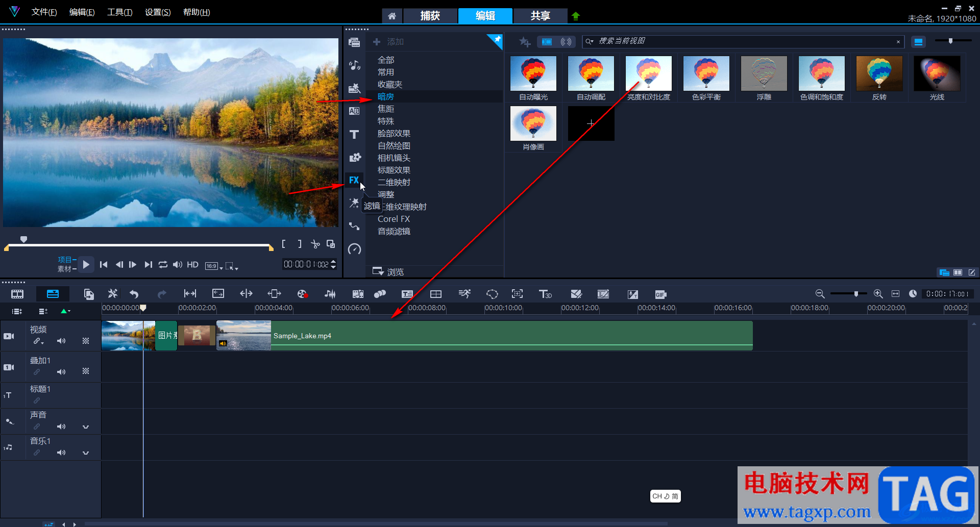Open the resize/crop mode dropdown

pos(232,266)
